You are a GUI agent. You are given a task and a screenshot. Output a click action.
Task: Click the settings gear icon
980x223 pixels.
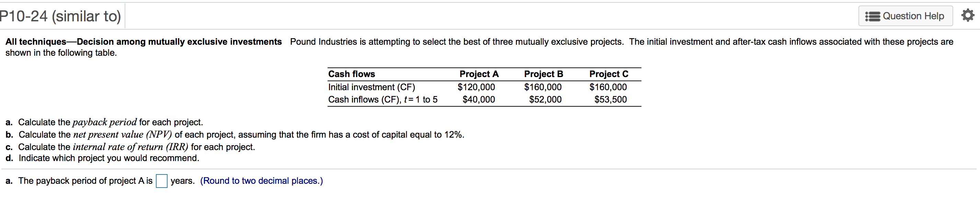point(969,15)
